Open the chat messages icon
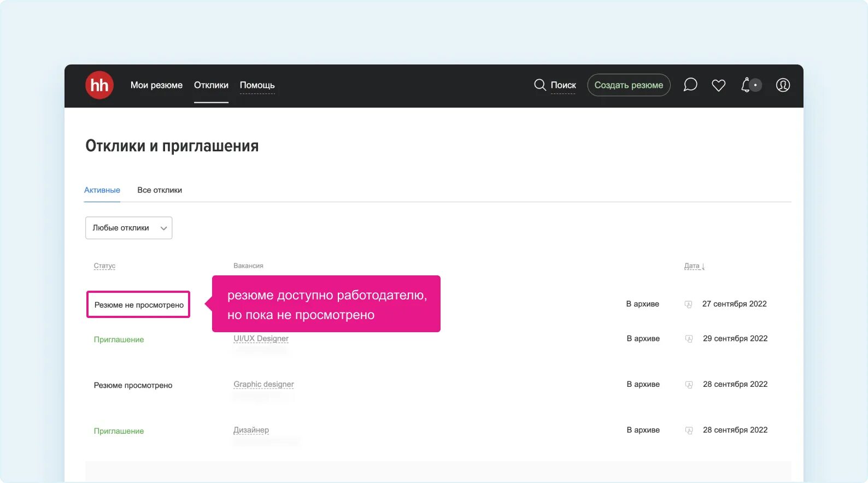The image size is (868, 483). [x=690, y=85]
